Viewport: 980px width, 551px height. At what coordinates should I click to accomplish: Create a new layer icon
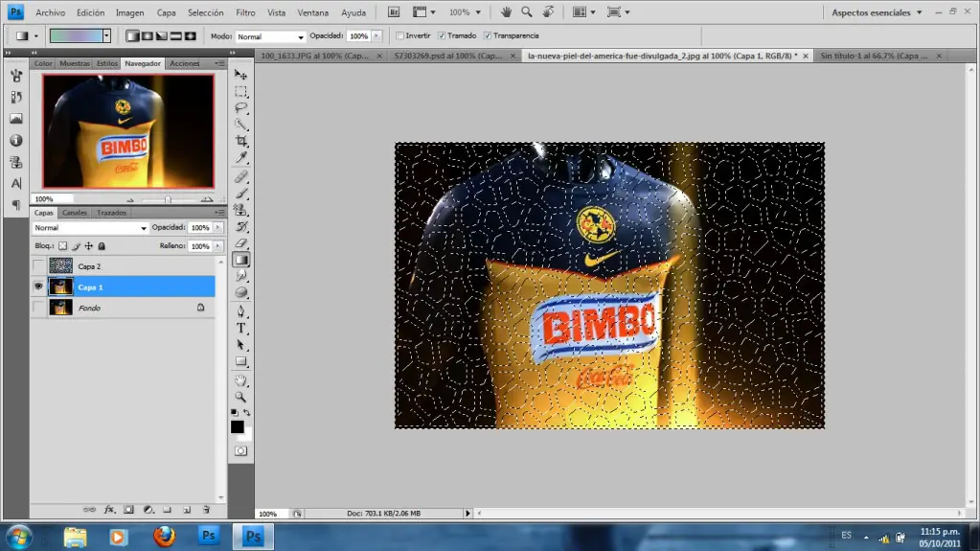[x=187, y=510]
